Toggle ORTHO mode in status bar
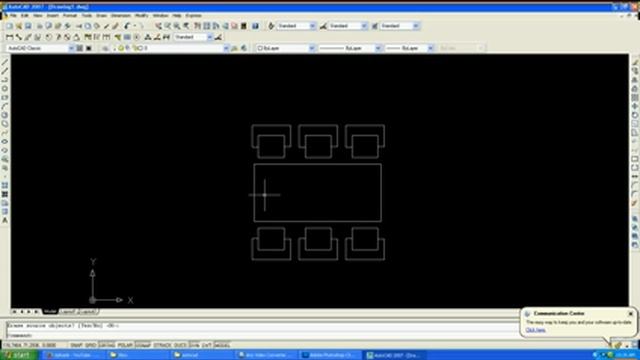Image resolution: width=640 pixels, height=360 pixels. [x=107, y=345]
